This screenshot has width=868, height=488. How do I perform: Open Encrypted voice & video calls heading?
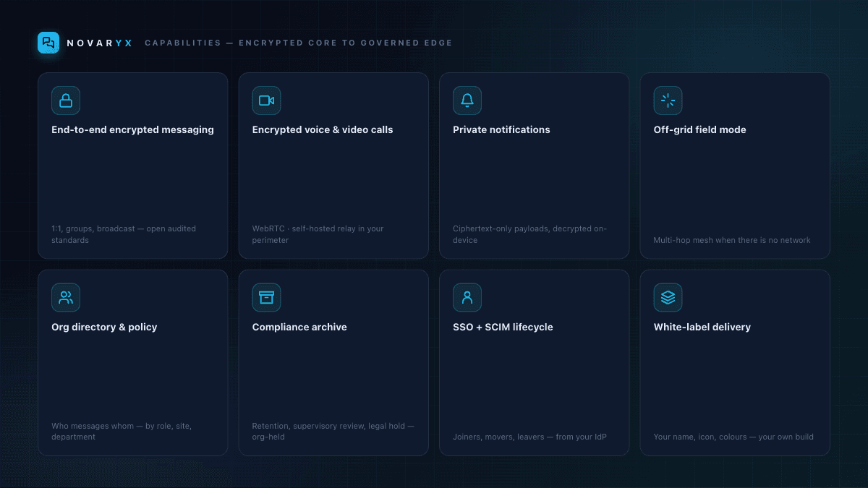click(x=323, y=130)
